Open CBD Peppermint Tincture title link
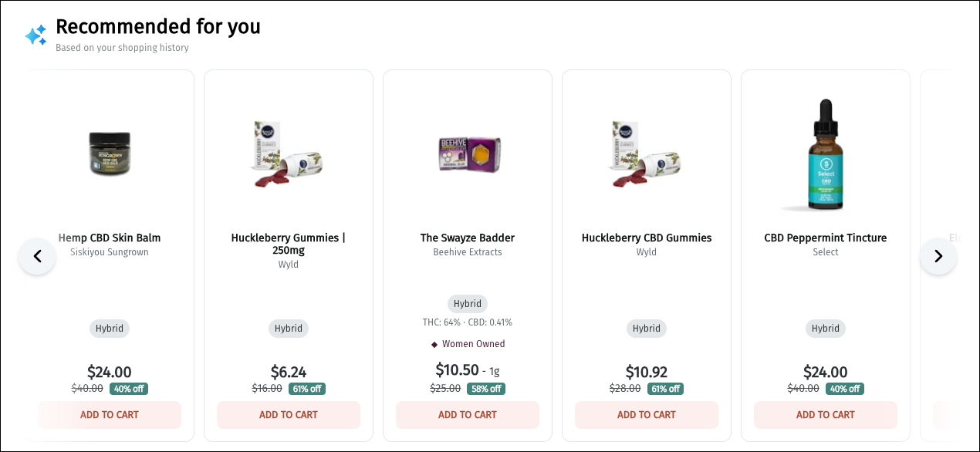The image size is (980, 452). tap(826, 238)
